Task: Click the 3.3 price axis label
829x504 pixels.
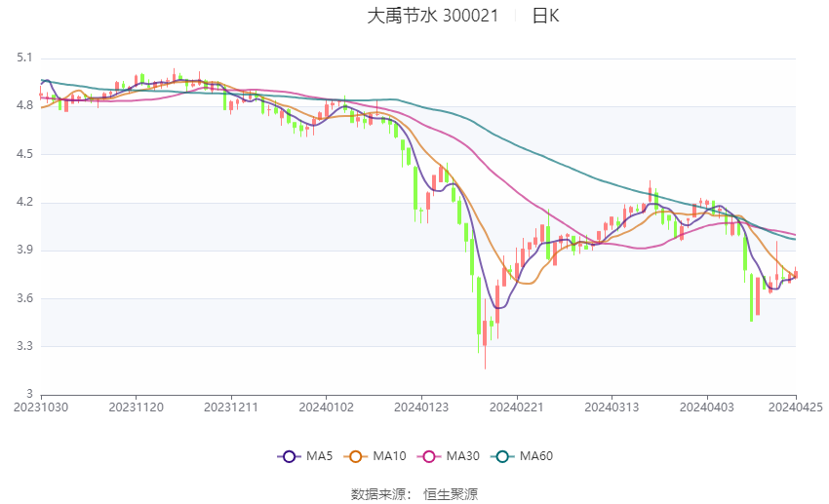Action: (24, 346)
